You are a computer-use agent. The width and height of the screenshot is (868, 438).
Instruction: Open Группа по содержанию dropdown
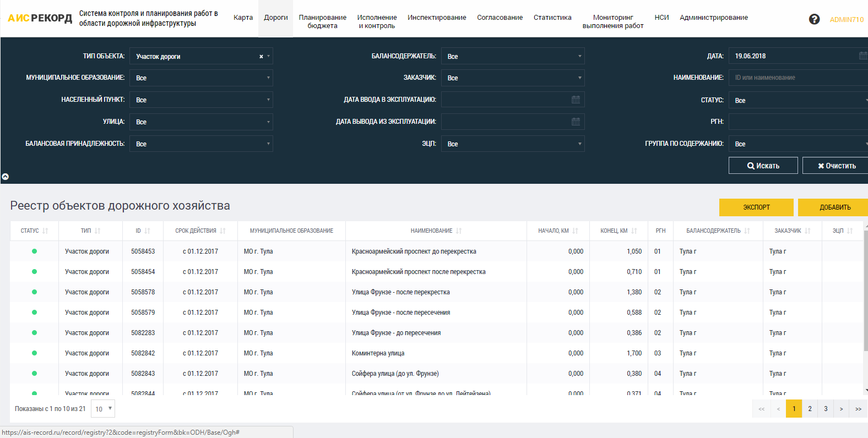[798, 144]
